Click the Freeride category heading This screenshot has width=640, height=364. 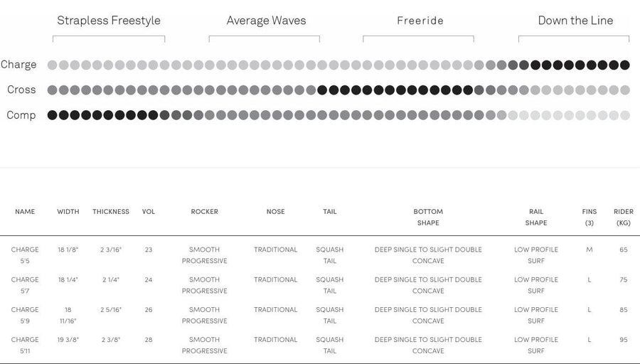(x=420, y=21)
